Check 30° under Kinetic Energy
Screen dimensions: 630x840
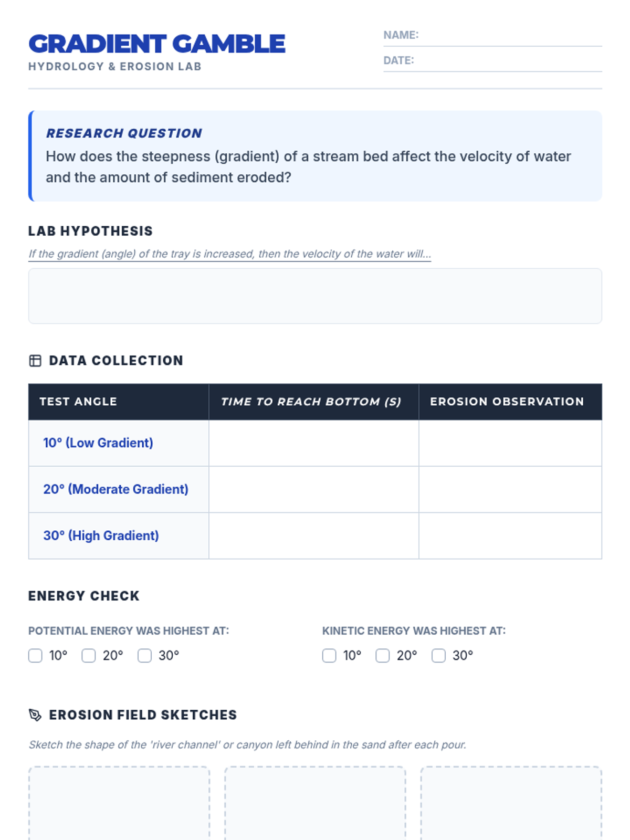[438, 656]
